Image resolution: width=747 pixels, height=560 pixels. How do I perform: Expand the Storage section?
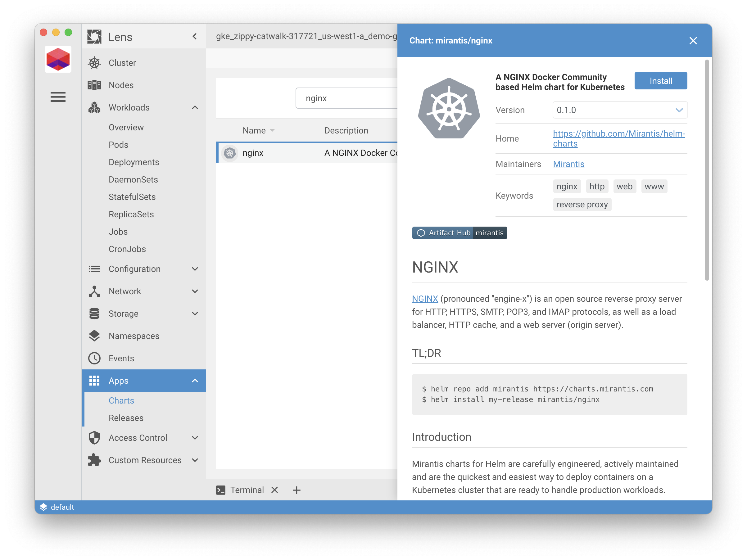tap(195, 314)
